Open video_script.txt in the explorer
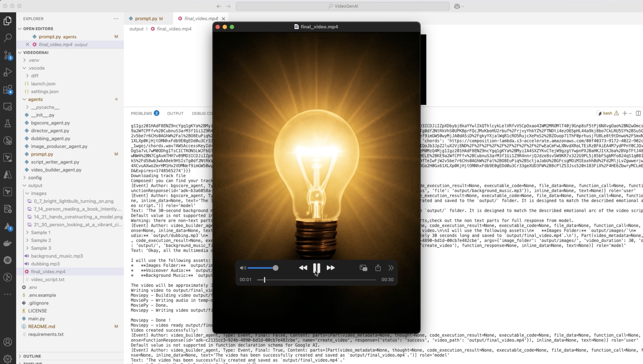643x364 pixels. pyautogui.click(x=47, y=279)
